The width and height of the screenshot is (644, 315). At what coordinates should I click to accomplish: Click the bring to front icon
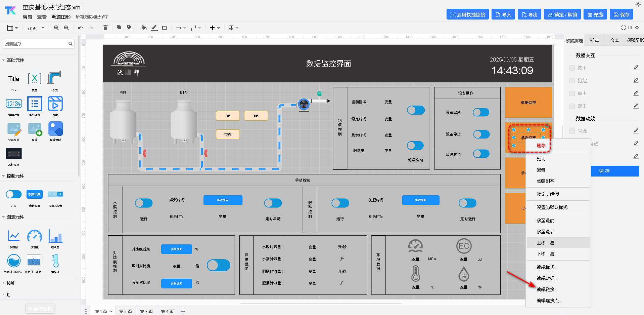(x=120, y=28)
